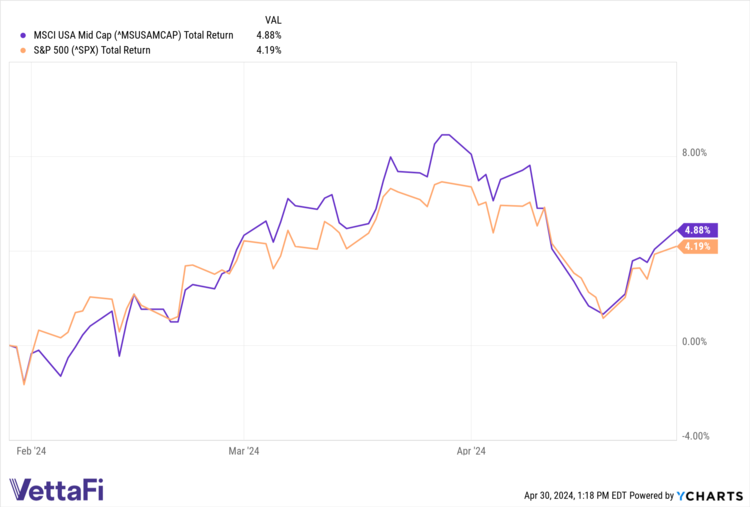750x507 pixels.
Task: Open the VettaFi logo
Action: pyautogui.click(x=56, y=490)
